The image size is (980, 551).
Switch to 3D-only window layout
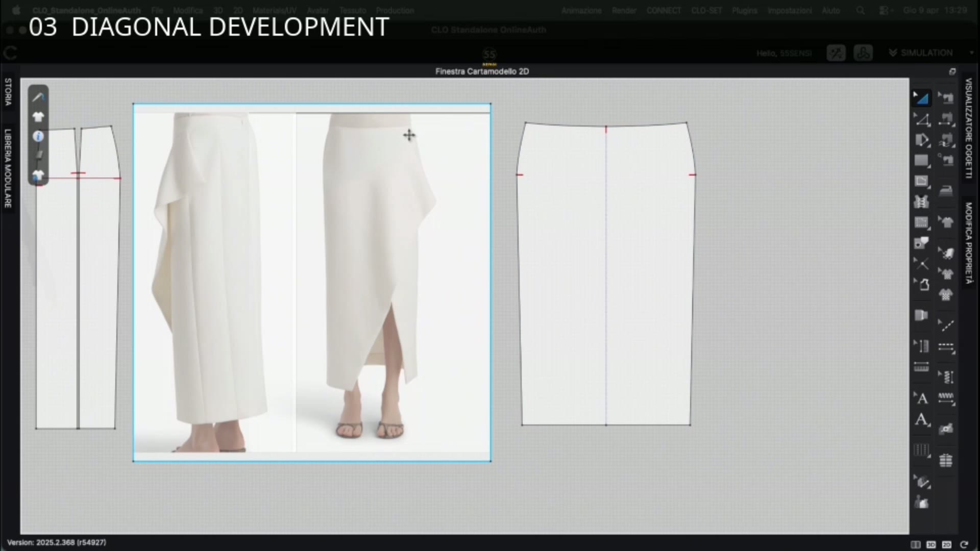click(931, 544)
